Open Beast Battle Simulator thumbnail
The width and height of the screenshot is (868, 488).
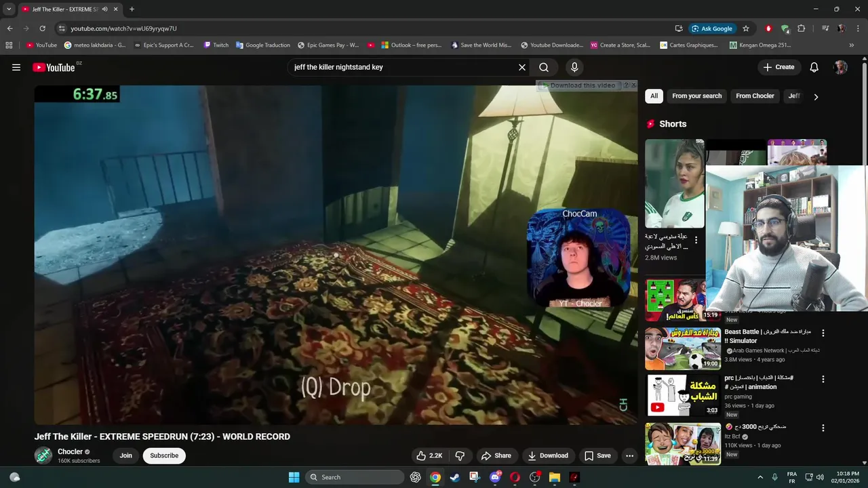tap(683, 349)
